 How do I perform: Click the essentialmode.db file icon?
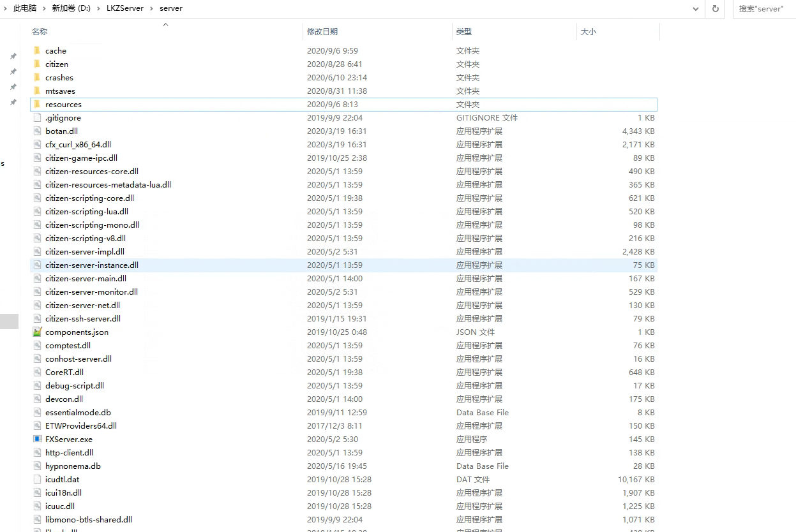click(x=37, y=412)
